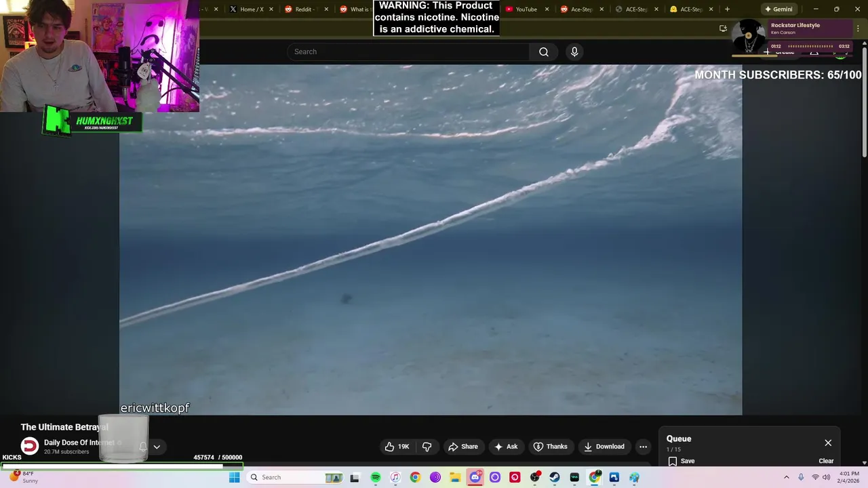Close the Home / X tab
Viewport: 868px width, 488px height.
271,9
